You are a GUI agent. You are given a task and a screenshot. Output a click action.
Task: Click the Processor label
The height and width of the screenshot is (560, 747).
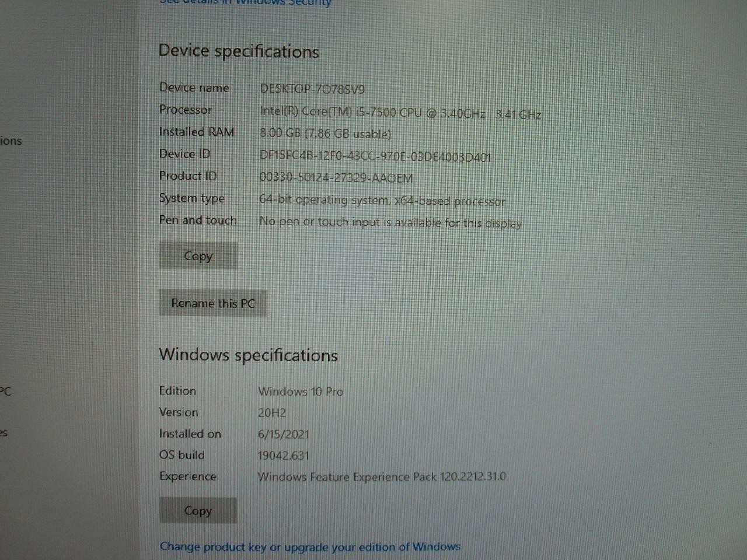point(186,110)
